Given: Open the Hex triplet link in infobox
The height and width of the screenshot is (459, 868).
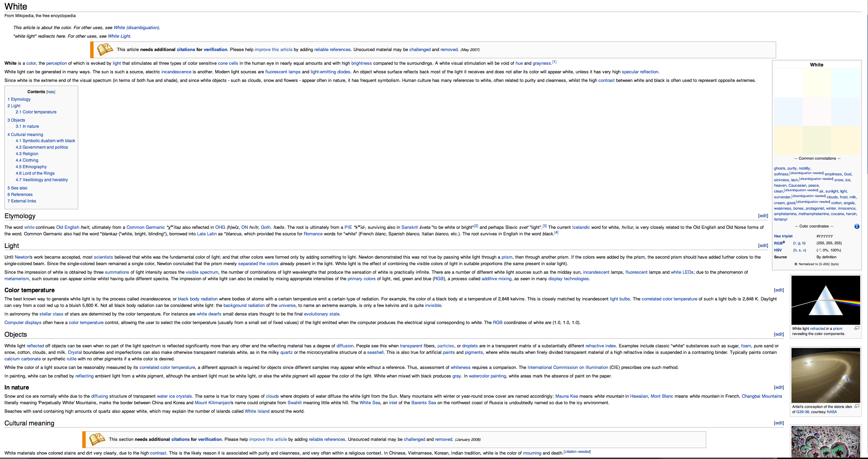Looking at the screenshot, I should 783,236.
